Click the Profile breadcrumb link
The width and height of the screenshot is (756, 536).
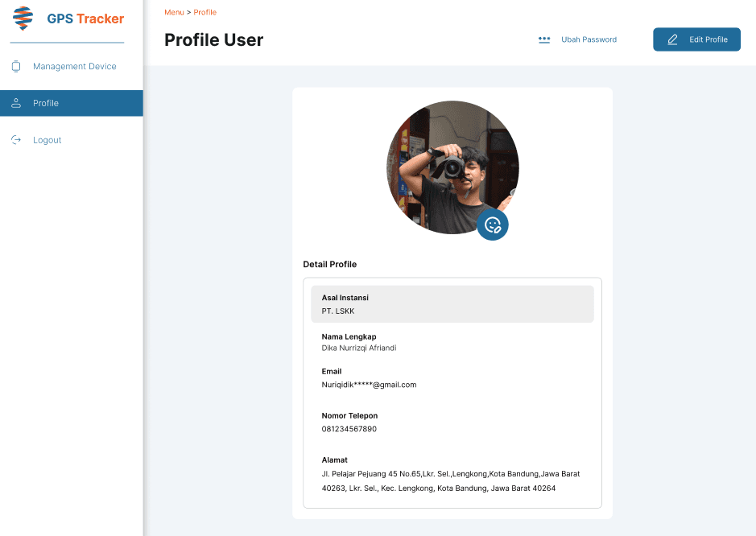point(204,12)
